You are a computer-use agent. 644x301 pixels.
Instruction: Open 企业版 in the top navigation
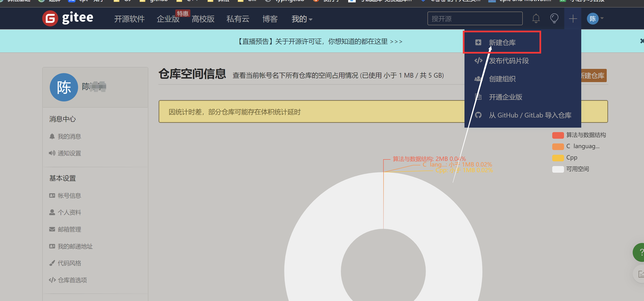tap(168, 19)
